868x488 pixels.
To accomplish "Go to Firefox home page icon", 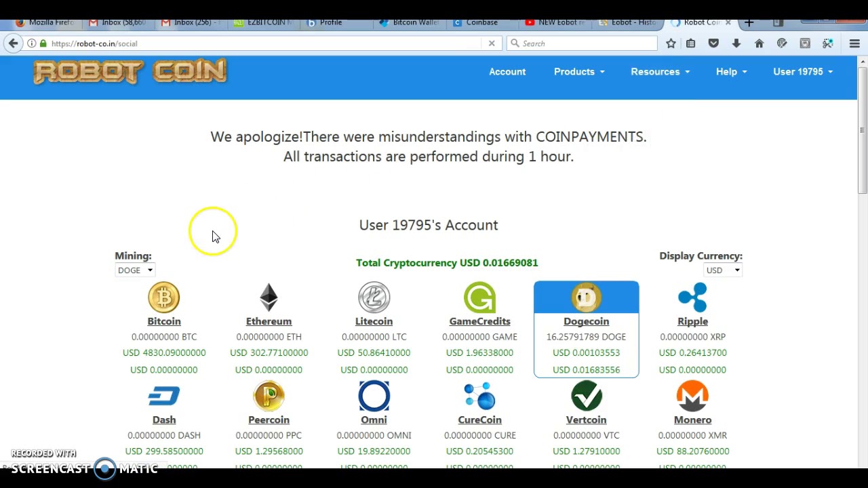I will tap(759, 43).
